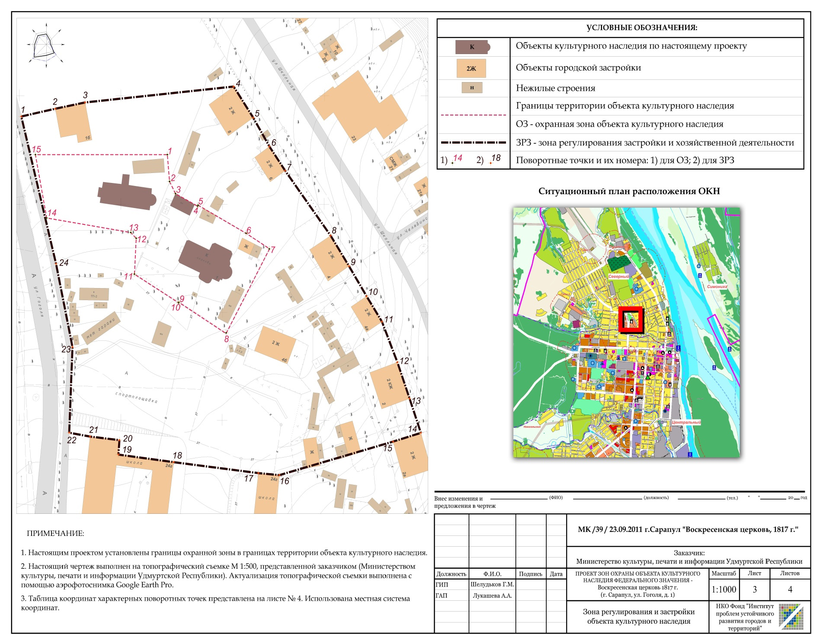Image resolution: width=820 pixels, height=644 pixels.
Task: Click the 'Симониха' label on the situational plan
Action: 717,287
